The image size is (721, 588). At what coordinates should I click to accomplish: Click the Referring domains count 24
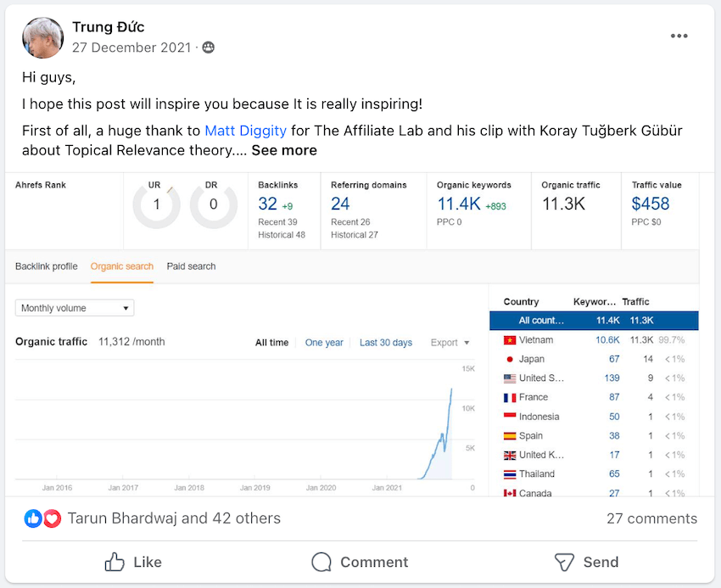[x=340, y=204]
